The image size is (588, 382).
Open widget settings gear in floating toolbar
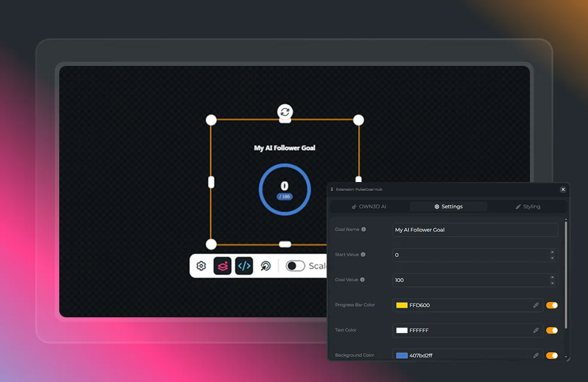[202, 266]
